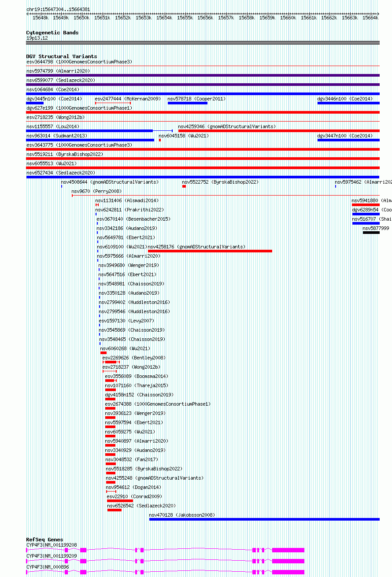This screenshot has height=577, width=392.
Task: Select the purple nsv6599077 Sedlazeck2020 bar
Action: [x=203, y=85]
